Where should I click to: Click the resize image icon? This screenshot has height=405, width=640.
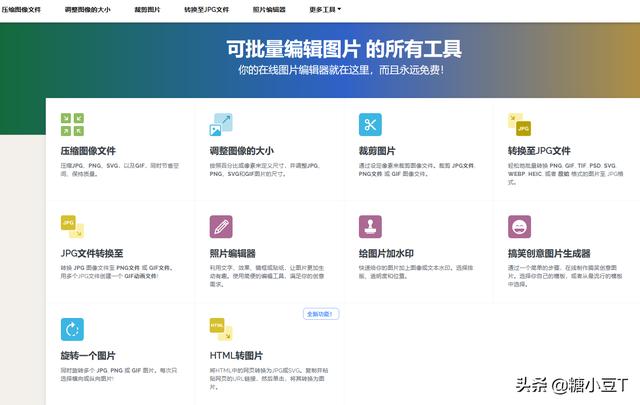point(221,125)
